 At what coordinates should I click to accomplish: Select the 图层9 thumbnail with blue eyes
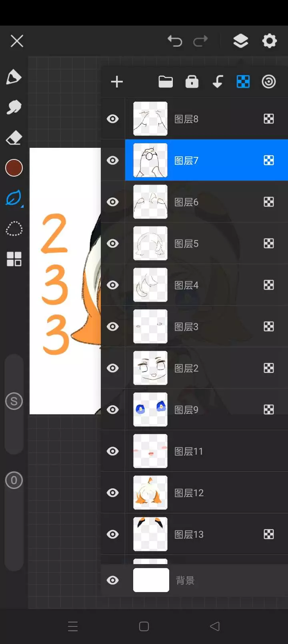tap(150, 409)
